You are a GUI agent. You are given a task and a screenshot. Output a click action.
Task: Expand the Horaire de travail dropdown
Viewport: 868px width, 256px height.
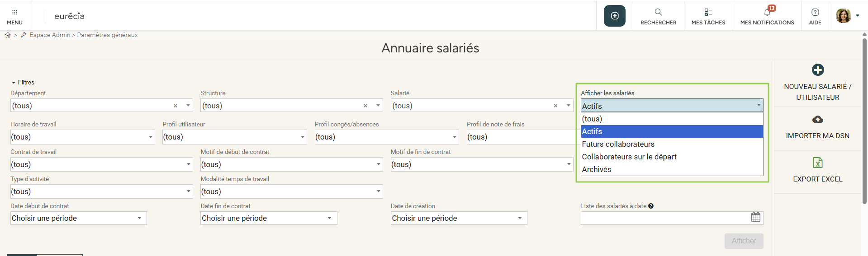pyautogui.click(x=151, y=137)
